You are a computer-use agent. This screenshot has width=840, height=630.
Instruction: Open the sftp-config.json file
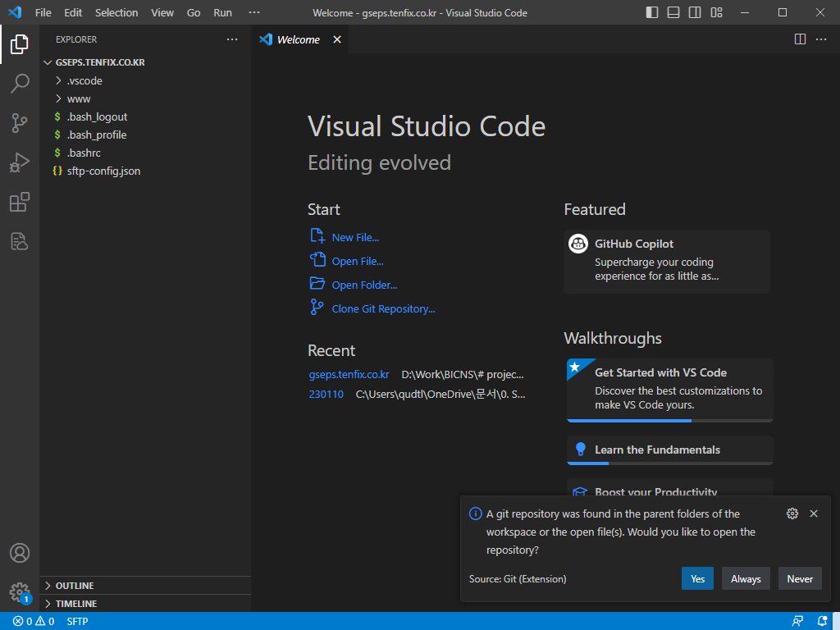145,171
